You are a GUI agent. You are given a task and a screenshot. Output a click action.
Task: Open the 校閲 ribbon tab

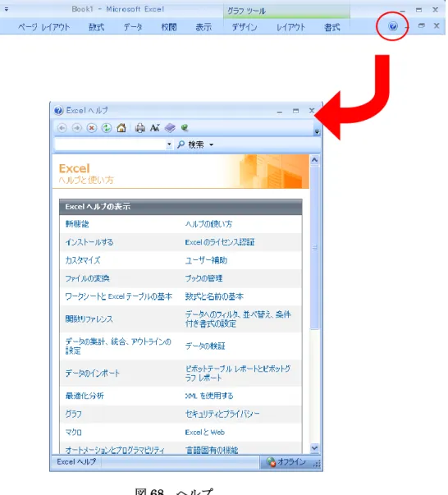pyautogui.click(x=169, y=27)
